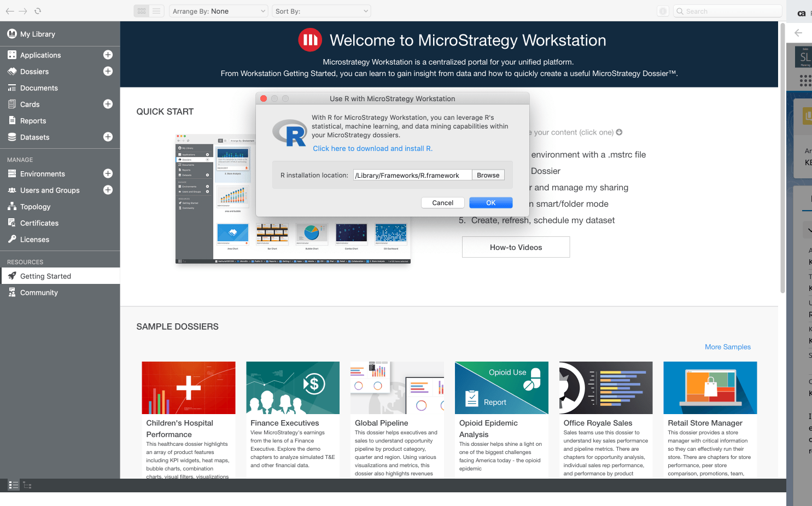
Task: Open the Opioid Epidemic Analysis thumbnail
Action: (501, 388)
